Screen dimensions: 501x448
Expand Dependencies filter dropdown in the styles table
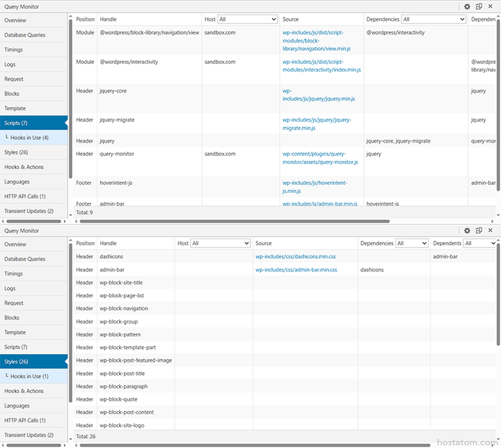point(411,243)
